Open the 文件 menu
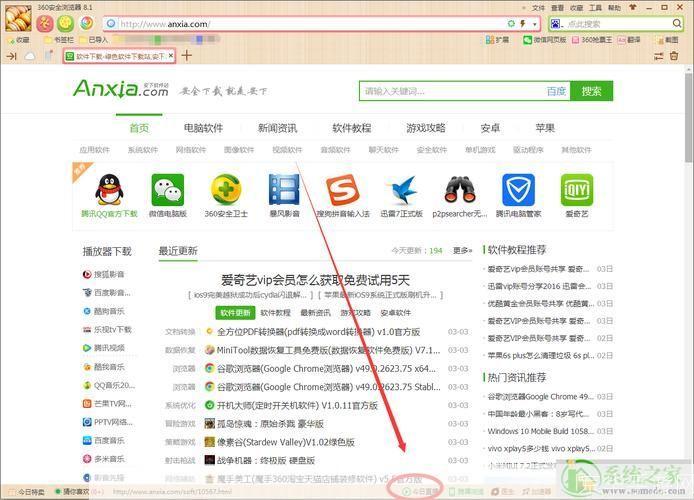The width and height of the screenshot is (694, 500). point(538,8)
